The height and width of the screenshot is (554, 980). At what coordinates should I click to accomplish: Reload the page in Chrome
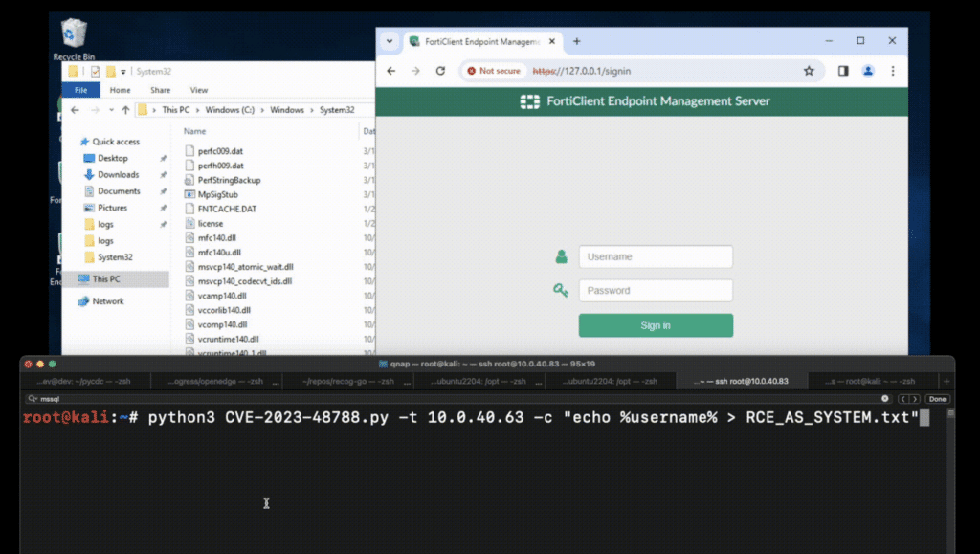[440, 71]
